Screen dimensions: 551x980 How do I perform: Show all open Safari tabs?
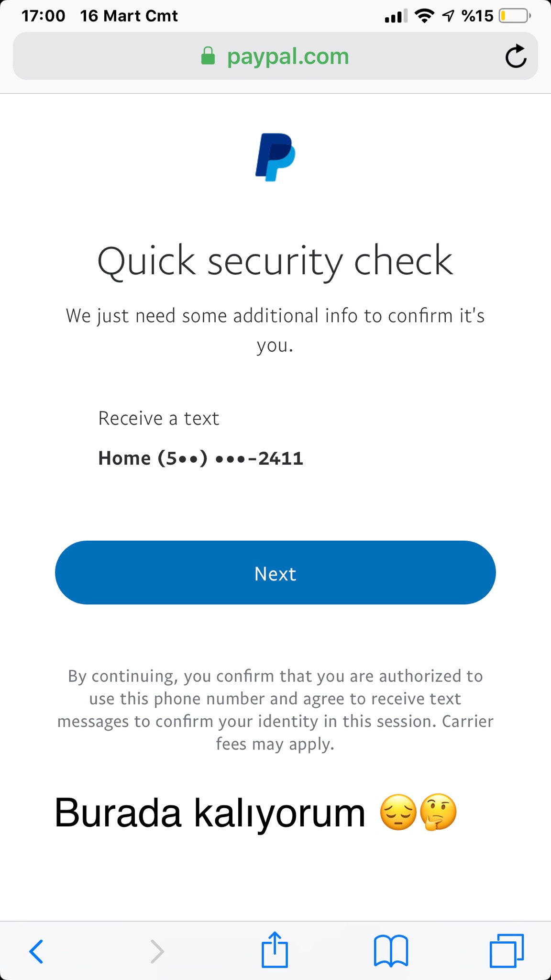(507, 950)
